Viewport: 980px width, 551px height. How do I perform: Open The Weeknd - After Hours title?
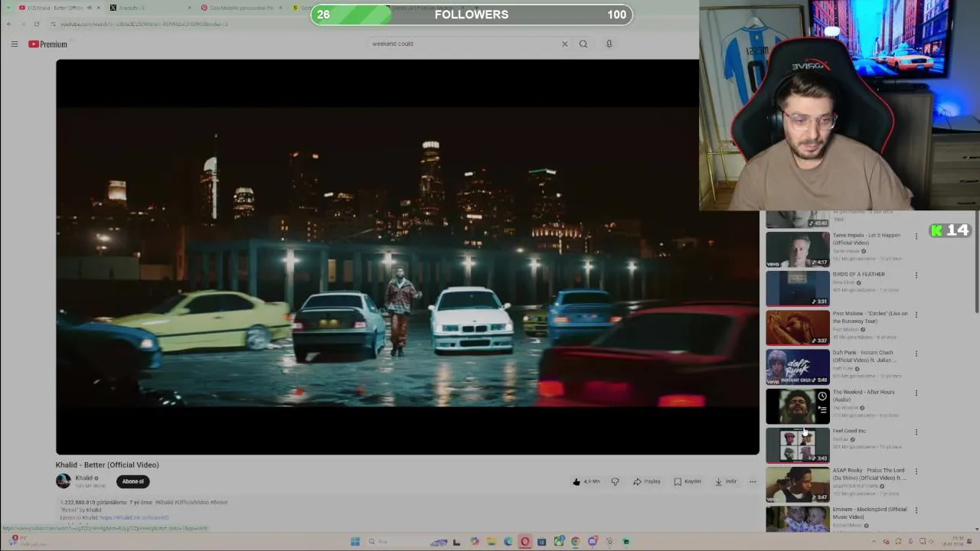tap(864, 395)
